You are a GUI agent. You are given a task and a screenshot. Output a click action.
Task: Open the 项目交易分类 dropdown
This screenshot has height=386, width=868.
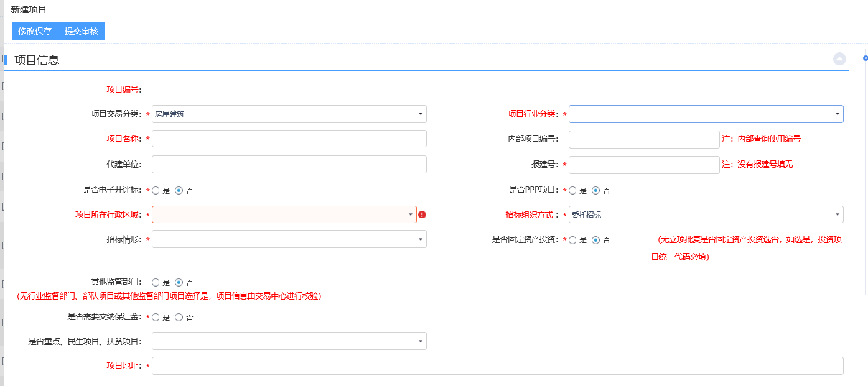(x=289, y=114)
